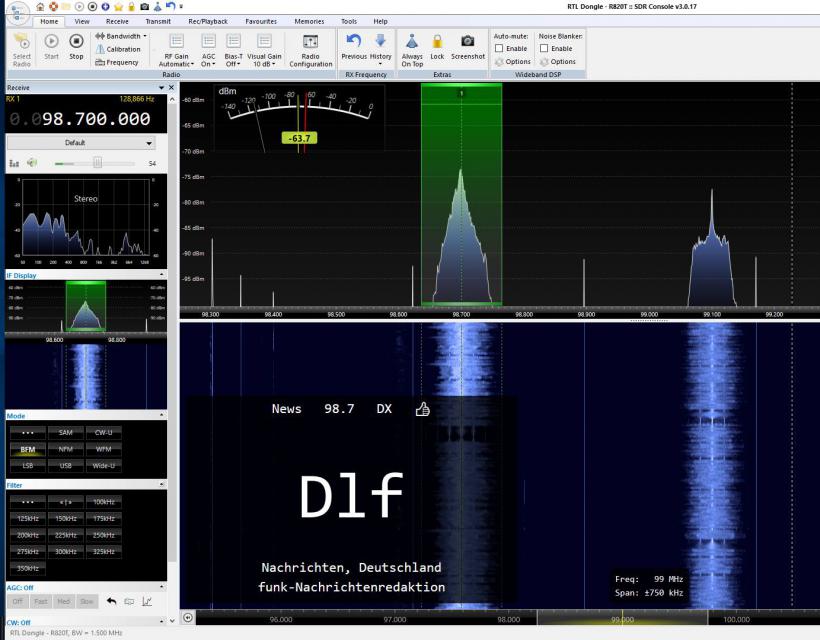This screenshot has height=640, width=820.
Task: Click the waterfall timeline clock icon
Action: [x=188, y=618]
